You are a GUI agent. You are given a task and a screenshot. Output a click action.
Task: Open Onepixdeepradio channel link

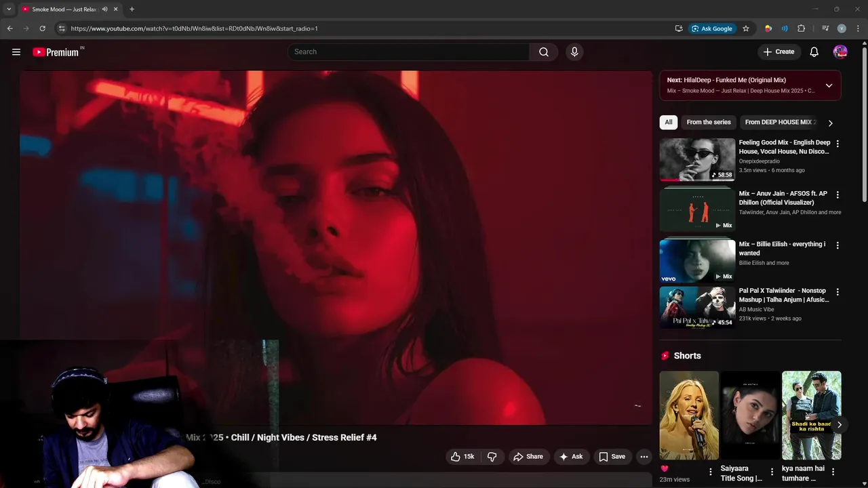pos(759,161)
